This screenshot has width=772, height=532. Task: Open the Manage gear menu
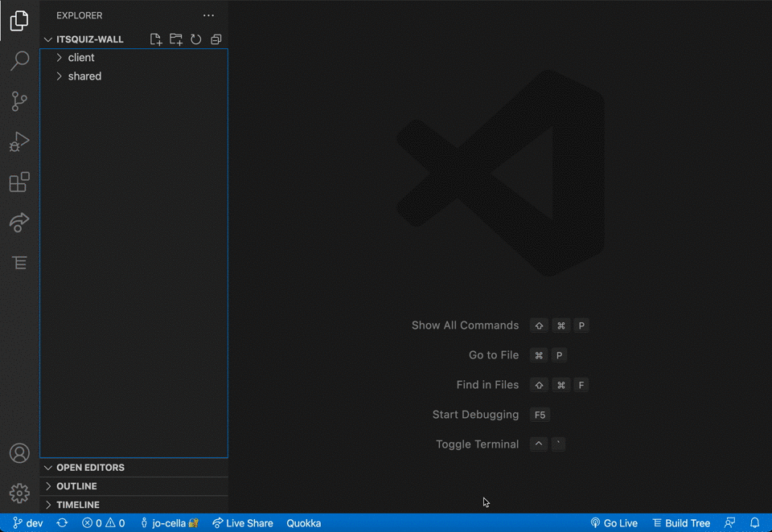[19, 493]
